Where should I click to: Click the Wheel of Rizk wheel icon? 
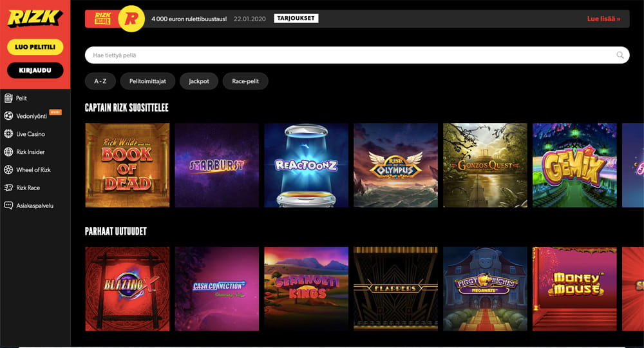tap(8, 169)
